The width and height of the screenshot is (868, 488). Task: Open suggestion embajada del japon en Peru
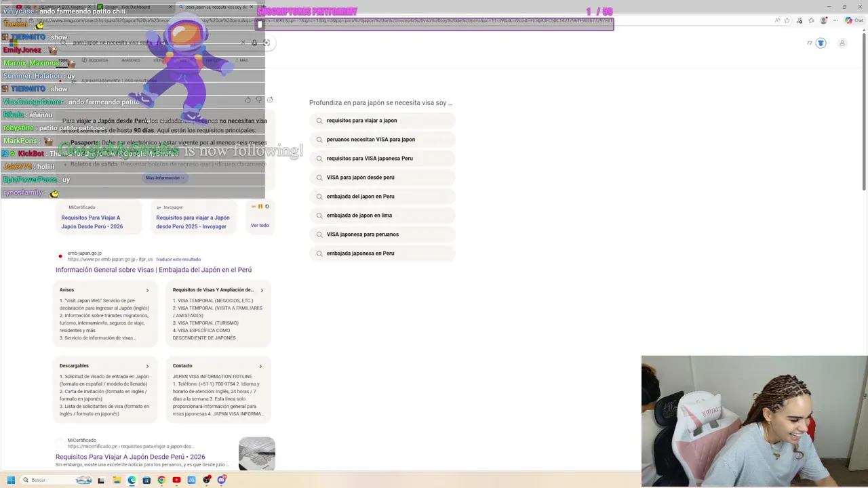point(382,197)
